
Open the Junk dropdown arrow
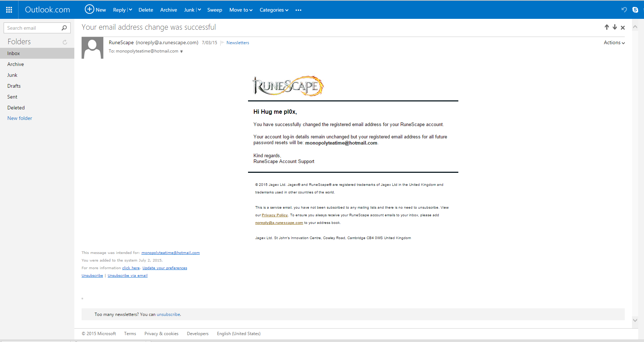point(199,10)
